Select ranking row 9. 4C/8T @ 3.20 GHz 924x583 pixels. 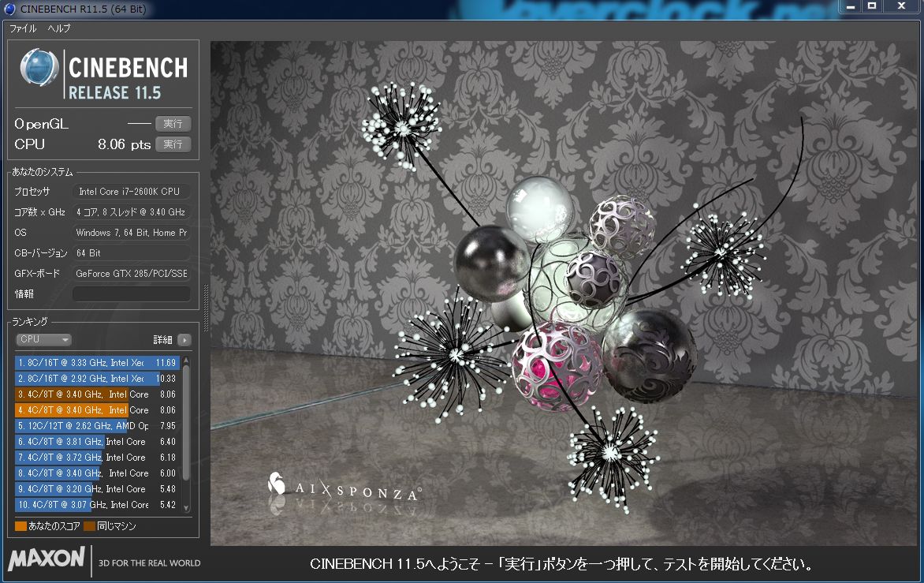point(97,488)
